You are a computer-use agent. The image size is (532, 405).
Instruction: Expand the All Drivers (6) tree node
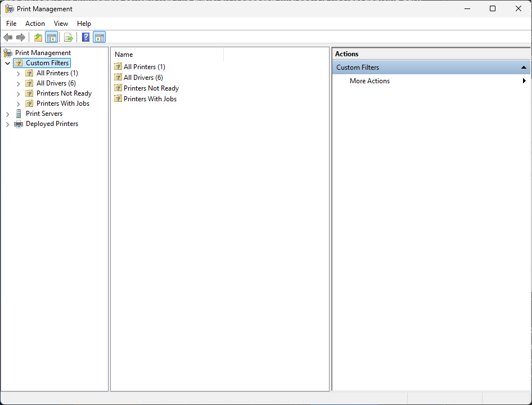click(19, 84)
